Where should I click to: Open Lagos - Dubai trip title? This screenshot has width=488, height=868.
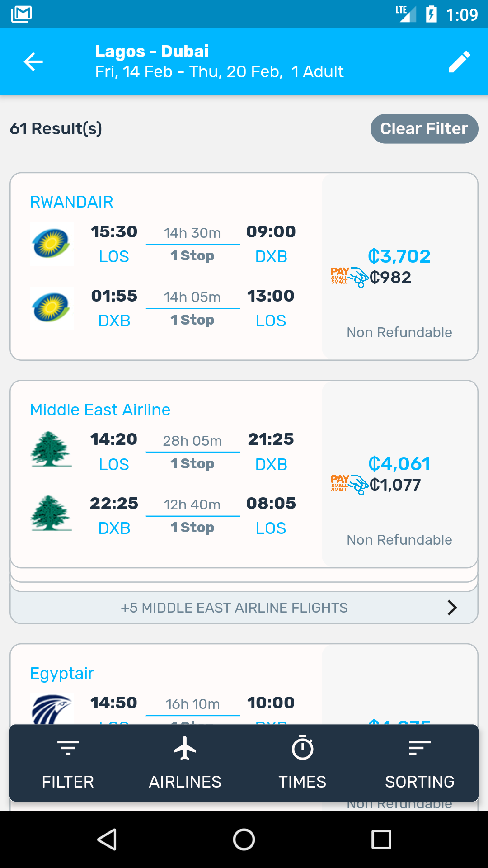[x=152, y=52]
